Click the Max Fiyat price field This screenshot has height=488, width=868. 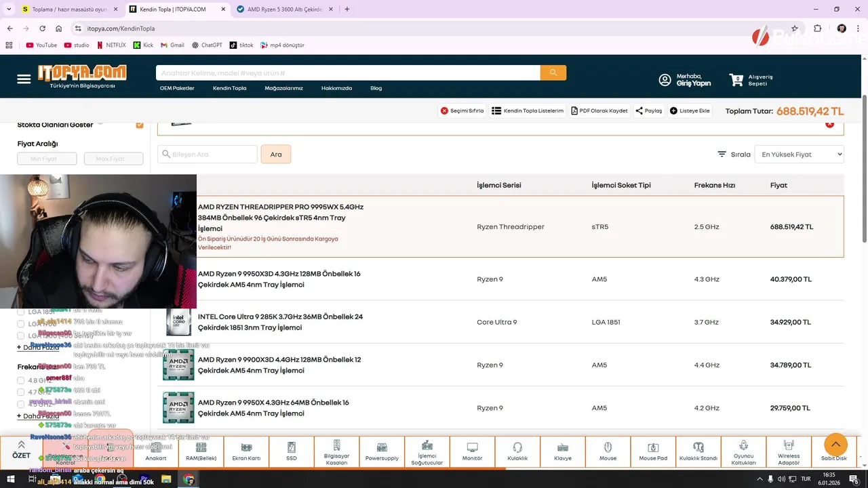[x=113, y=159]
